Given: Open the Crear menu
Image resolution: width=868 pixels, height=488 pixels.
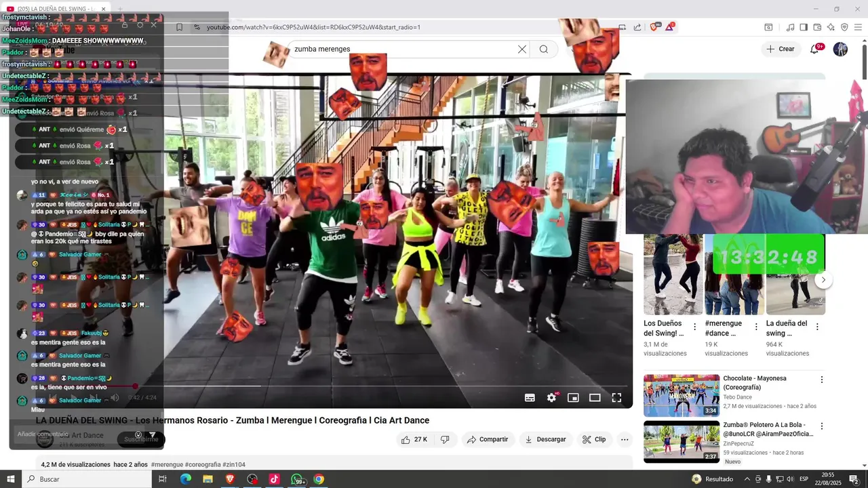Looking at the screenshot, I should (781, 49).
